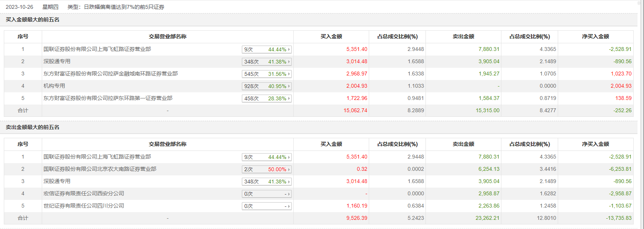The width and height of the screenshot is (644, 229).
Task: Expand 348次 41.38% box in sell table
Action: click(267, 182)
